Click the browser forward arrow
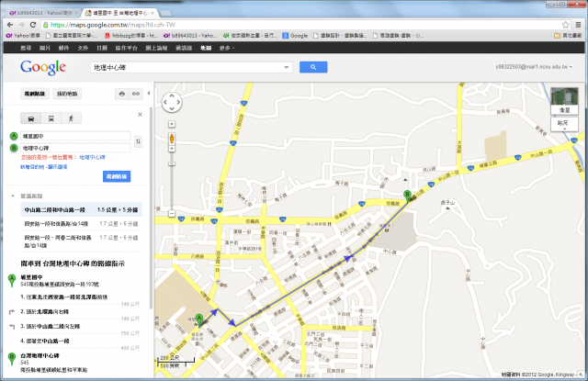 21,25
